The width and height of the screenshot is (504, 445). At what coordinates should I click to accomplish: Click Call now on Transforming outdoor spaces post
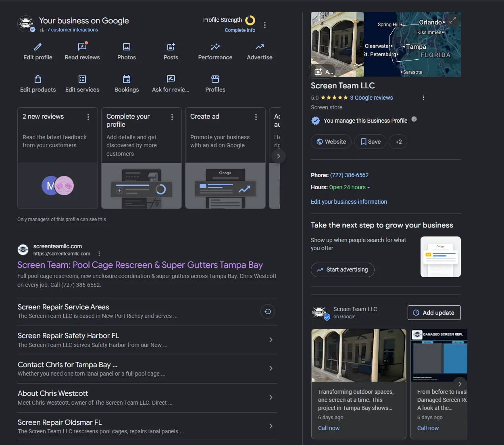click(x=329, y=428)
